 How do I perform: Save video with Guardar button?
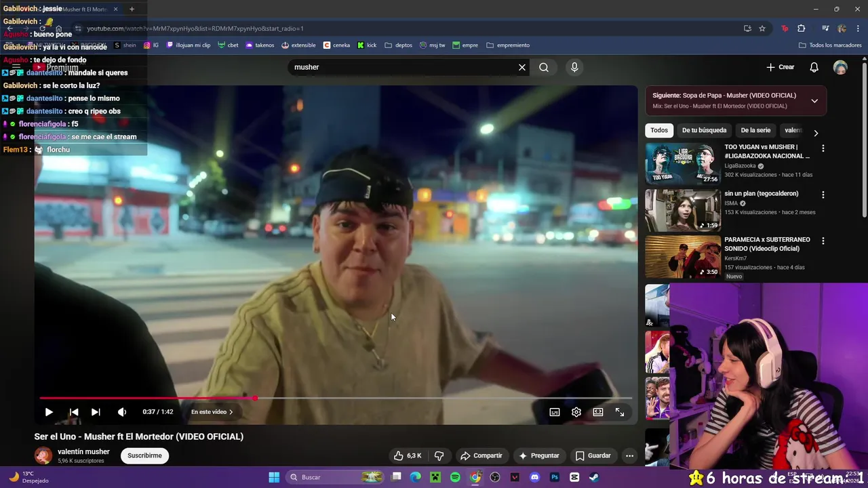(593, 455)
